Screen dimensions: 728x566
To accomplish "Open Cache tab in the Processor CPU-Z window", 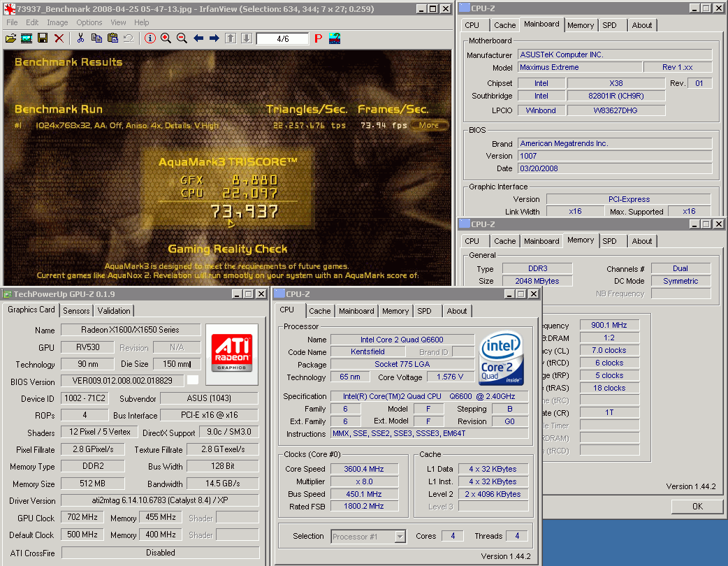I will [x=320, y=311].
